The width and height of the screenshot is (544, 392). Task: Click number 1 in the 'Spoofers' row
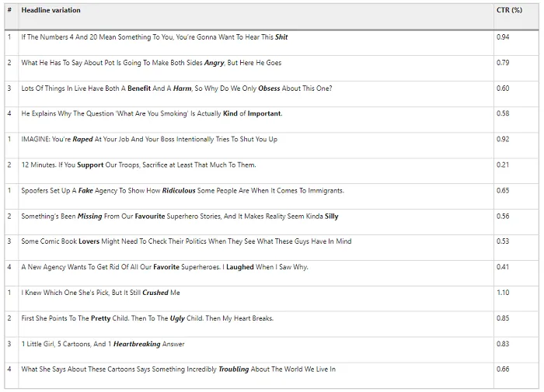[9, 191]
